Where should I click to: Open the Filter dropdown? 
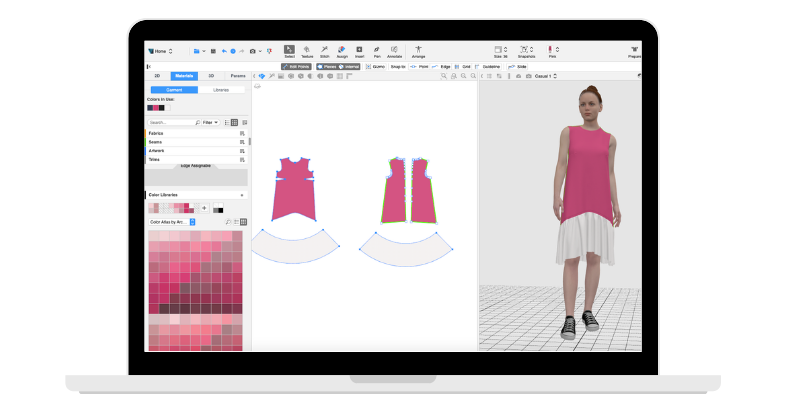click(x=209, y=122)
